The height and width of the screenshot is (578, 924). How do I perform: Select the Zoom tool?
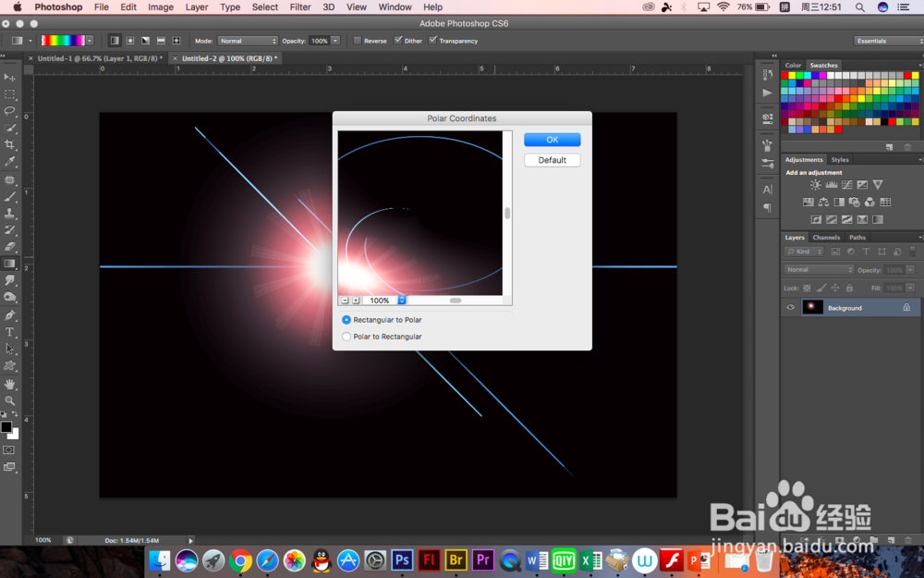pos(9,400)
